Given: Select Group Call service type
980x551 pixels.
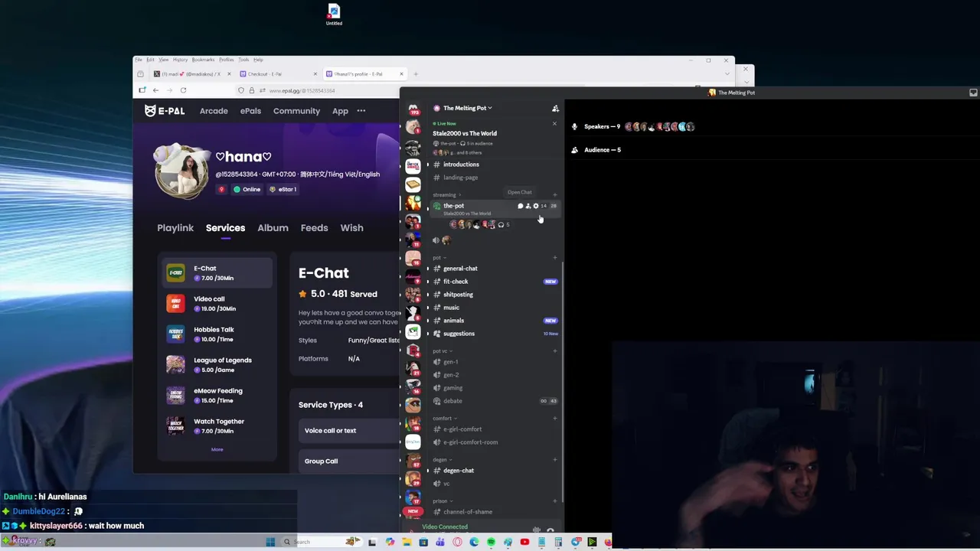Looking at the screenshot, I should 349,461.
